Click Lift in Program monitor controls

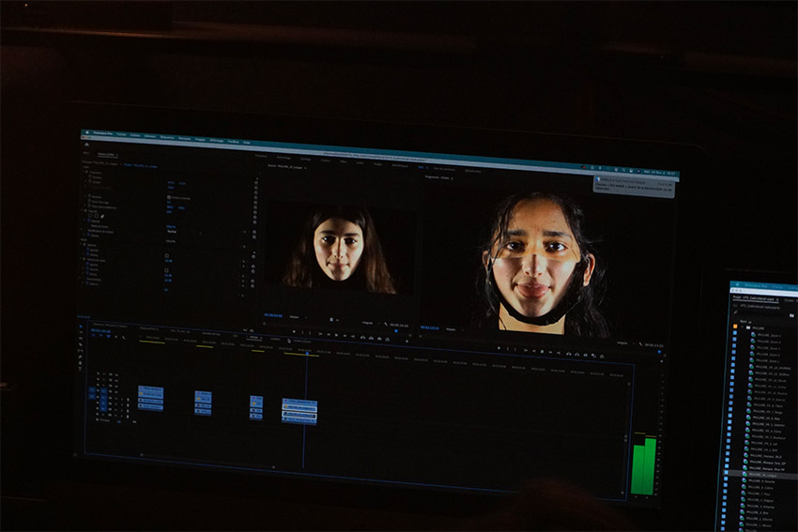(x=569, y=354)
